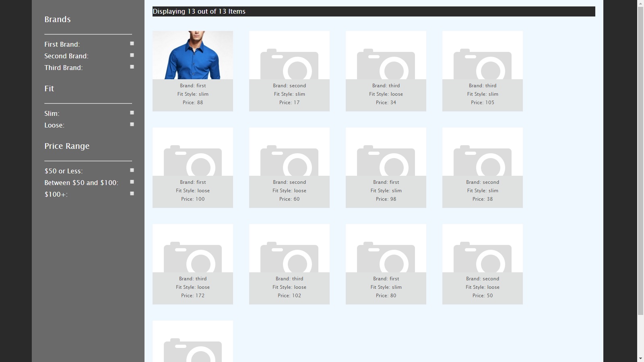Click the page vertical scrollbar thumb
Screen dimensions: 644x362
point(640,160)
